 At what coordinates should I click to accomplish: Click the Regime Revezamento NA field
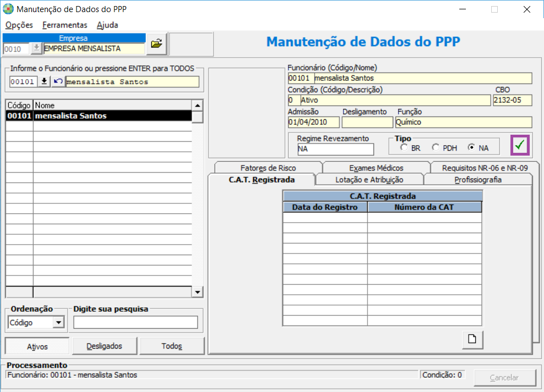pos(336,149)
